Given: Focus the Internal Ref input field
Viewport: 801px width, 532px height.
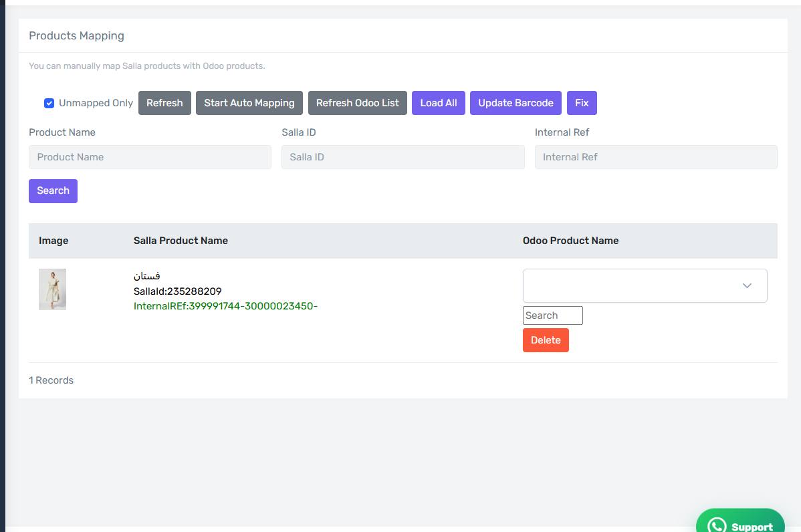Looking at the screenshot, I should click(656, 157).
